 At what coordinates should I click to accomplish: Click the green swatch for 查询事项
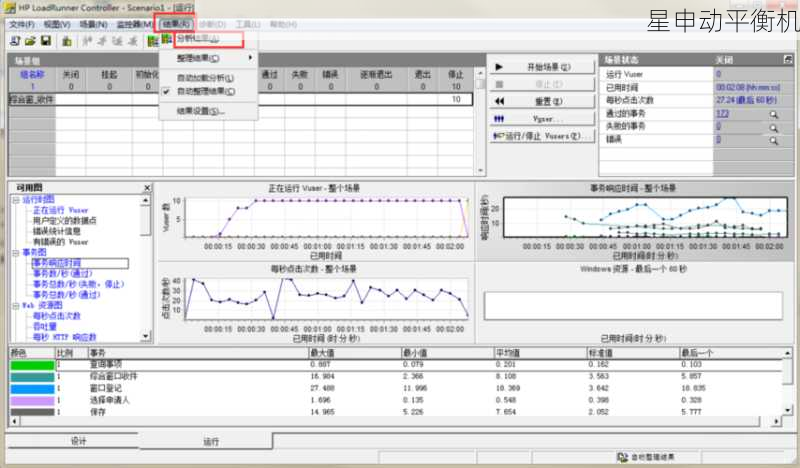(32, 365)
